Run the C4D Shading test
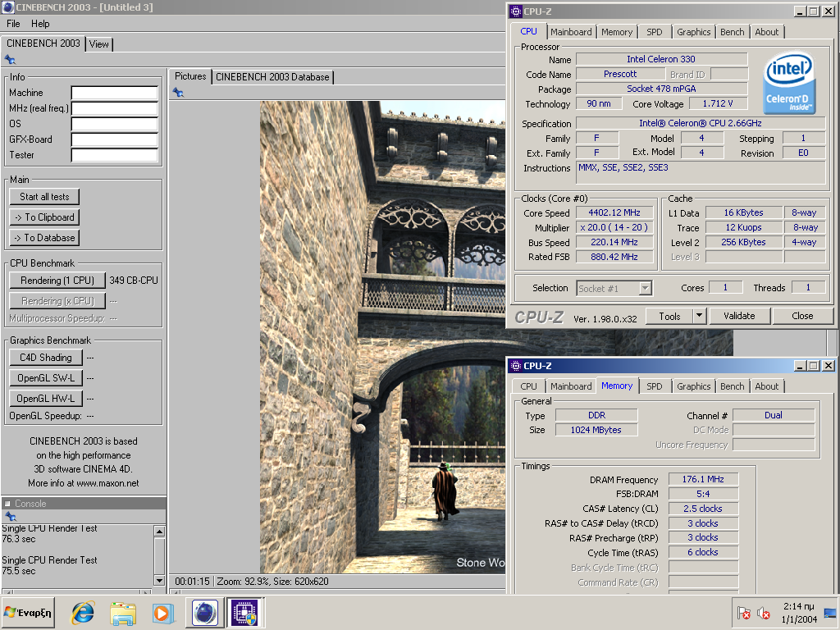The width and height of the screenshot is (840, 630). 46,358
